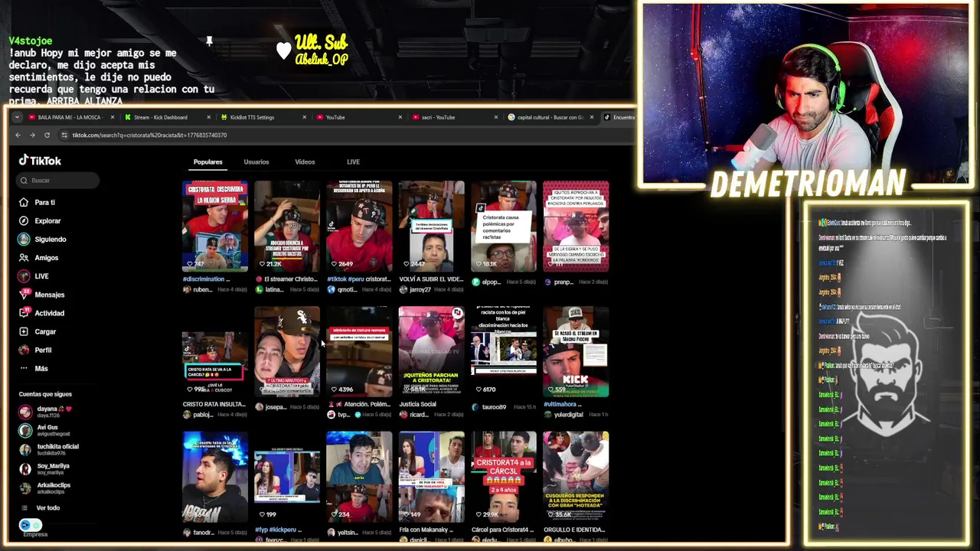
Task: Open the Empresa footer link
Action: click(x=34, y=535)
